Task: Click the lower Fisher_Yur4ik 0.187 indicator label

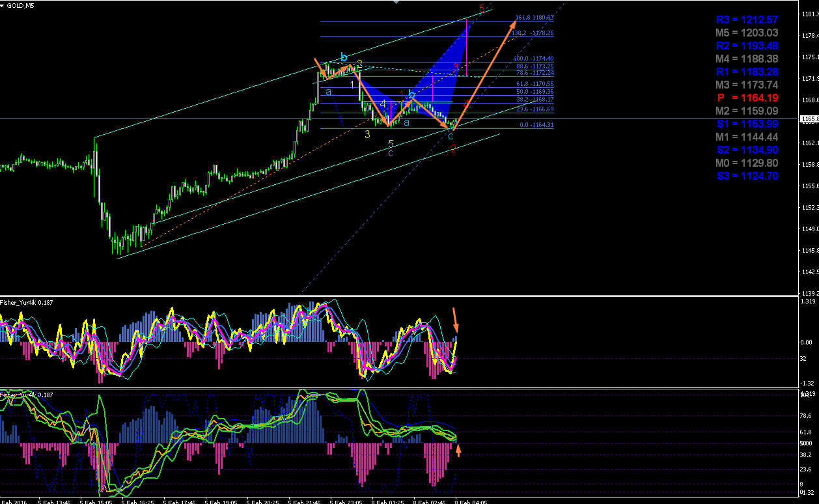Action: click(27, 395)
